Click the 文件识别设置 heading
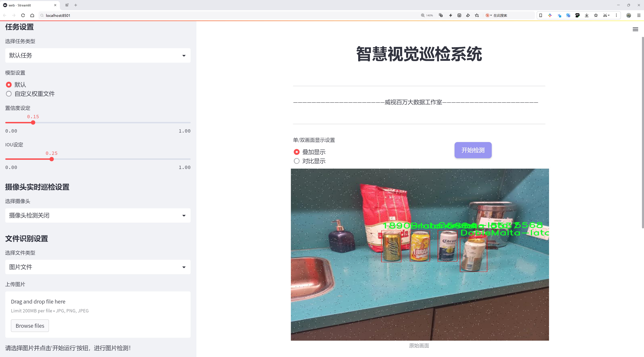This screenshot has height=357, width=644. [26, 239]
